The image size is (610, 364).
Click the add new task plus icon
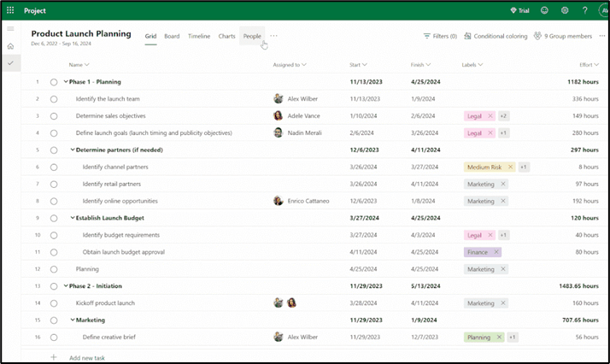point(53,357)
